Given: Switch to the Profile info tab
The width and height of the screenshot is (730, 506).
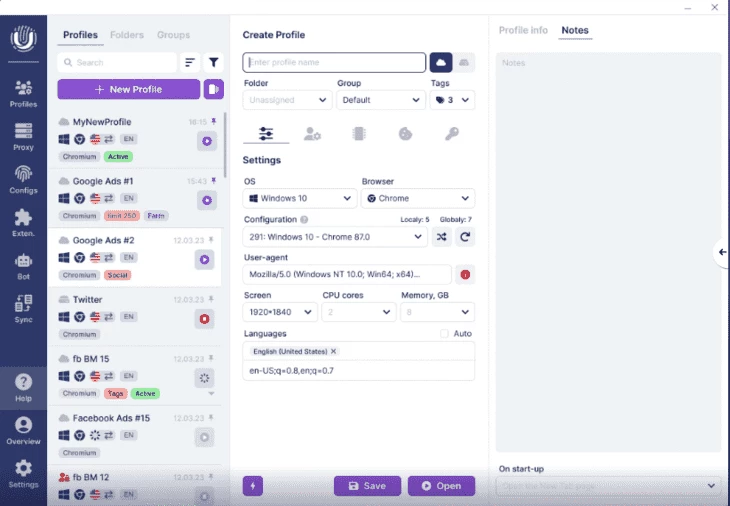Looking at the screenshot, I should pos(523,30).
